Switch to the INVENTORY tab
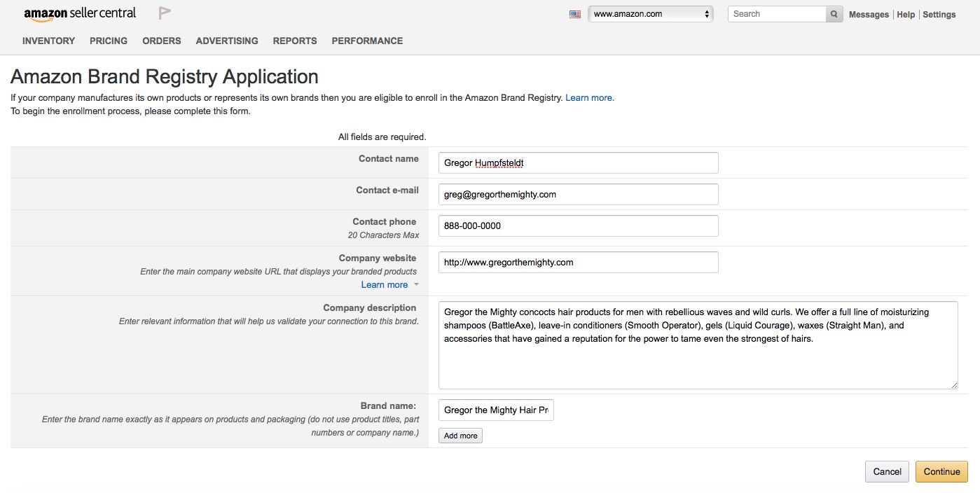Screen dimensions: 980x493 [x=48, y=41]
